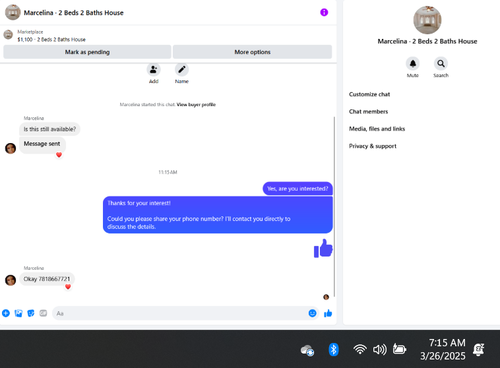Open battery status tray icon
This screenshot has width=500, height=368.
[399, 349]
